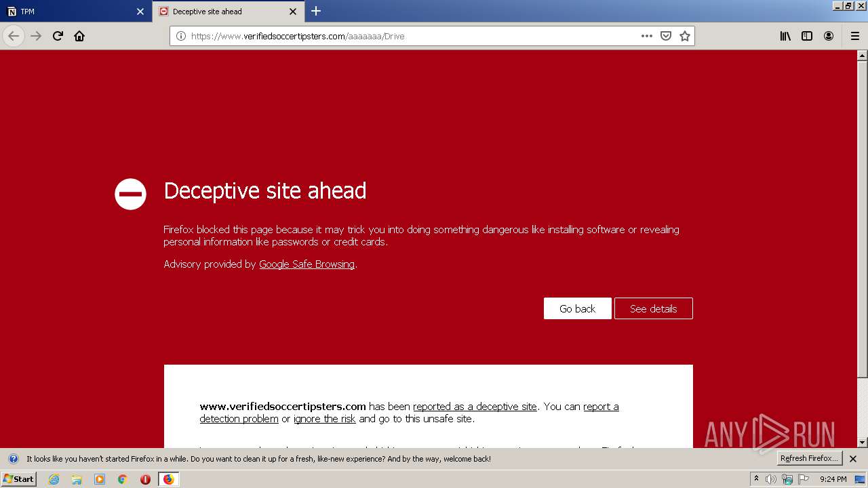Open a new tab with plus button

(316, 11)
